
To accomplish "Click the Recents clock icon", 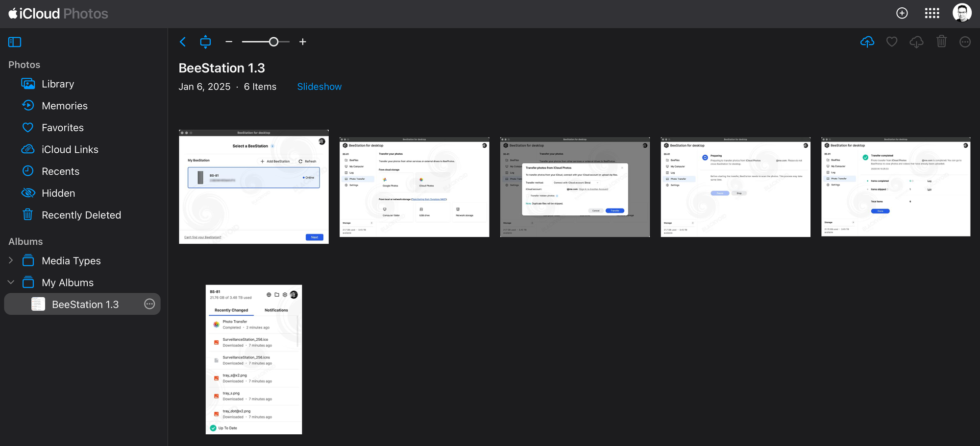I will 28,171.
